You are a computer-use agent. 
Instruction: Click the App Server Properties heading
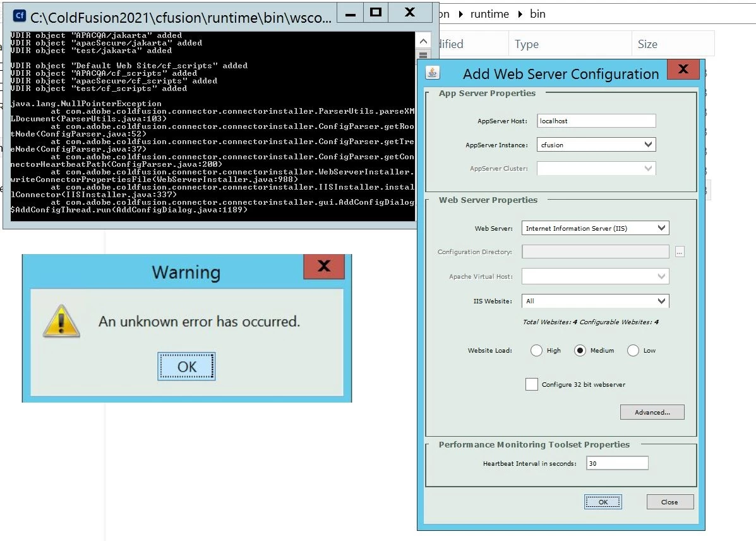pyautogui.click(x=487, y=93)
